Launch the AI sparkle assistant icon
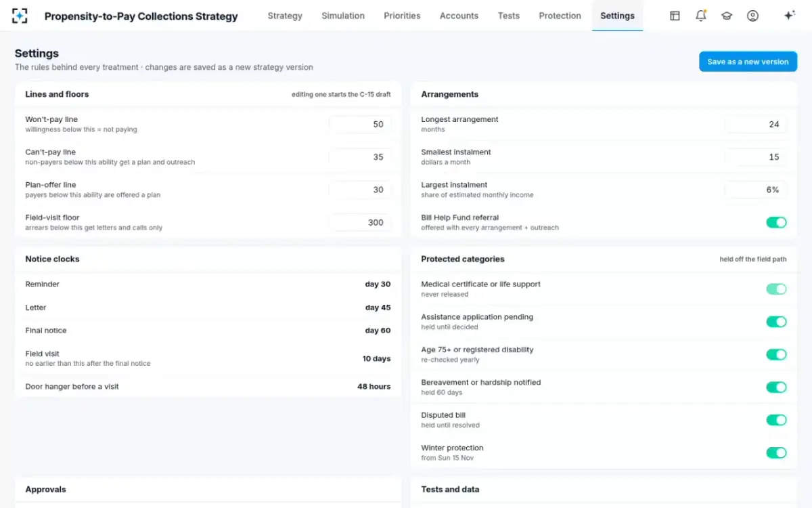Image resolution: width=812 pixels, height=508 pixels. [x=789, y=16]
